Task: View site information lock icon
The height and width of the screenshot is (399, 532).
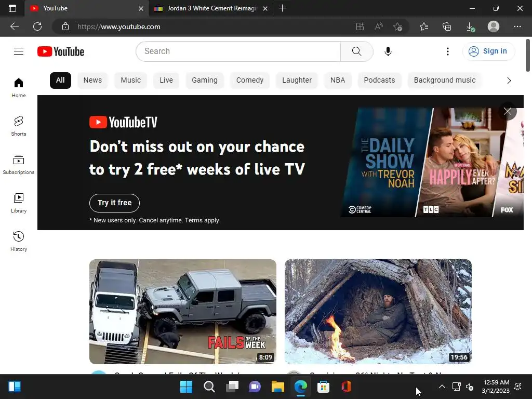Action: [65, 26]
